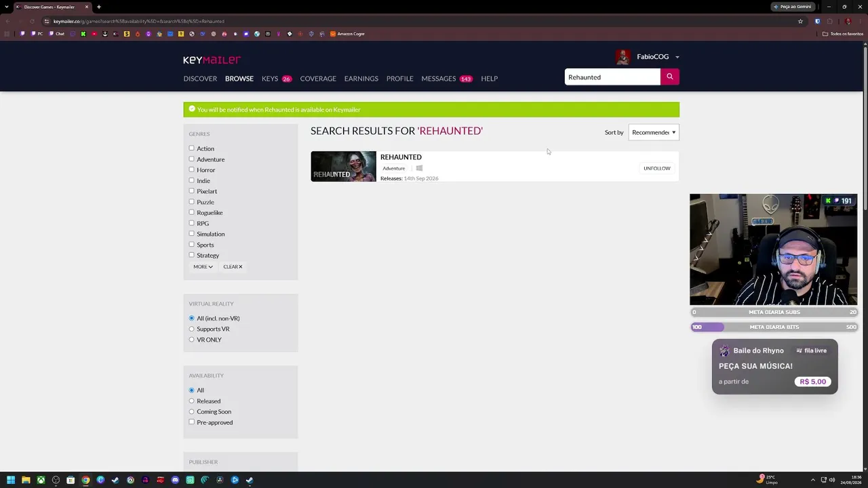Open File Explorer from the taskbar
The height and width of the screenshot is (488, 868).
pyautogui.click(x=26, y=480)
